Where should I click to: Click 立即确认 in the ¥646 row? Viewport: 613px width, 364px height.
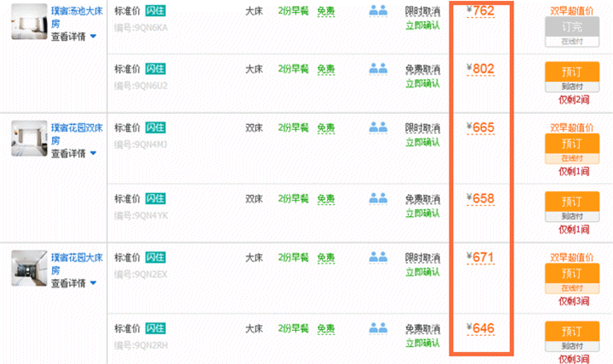(422, 343)
